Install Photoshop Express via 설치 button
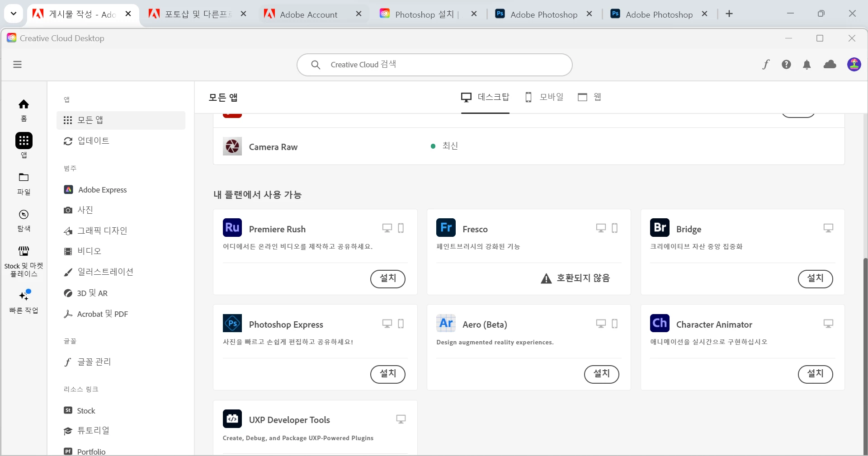868x456 pixels. [388, 374]
